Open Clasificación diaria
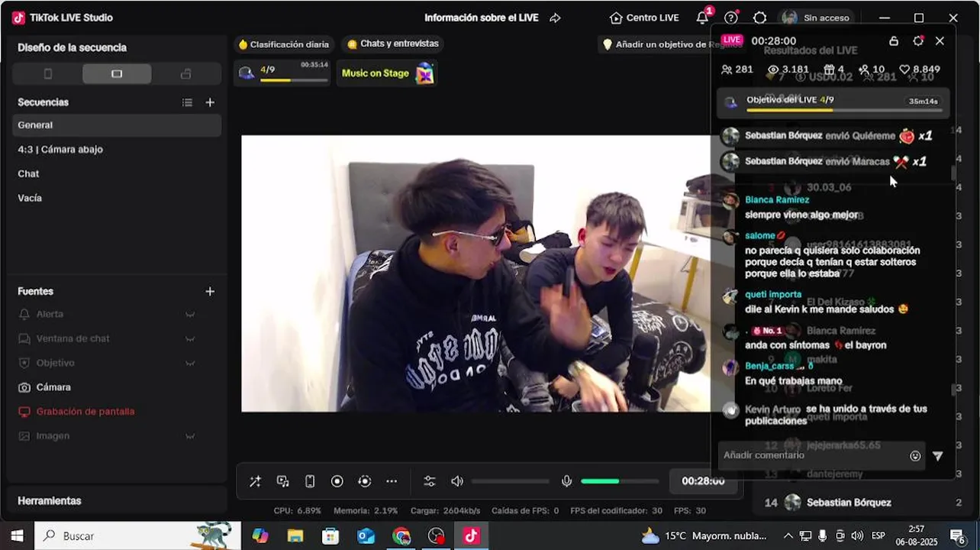This screenshot has height=550, width=980. pyautogui.click(x=283, y=44)
